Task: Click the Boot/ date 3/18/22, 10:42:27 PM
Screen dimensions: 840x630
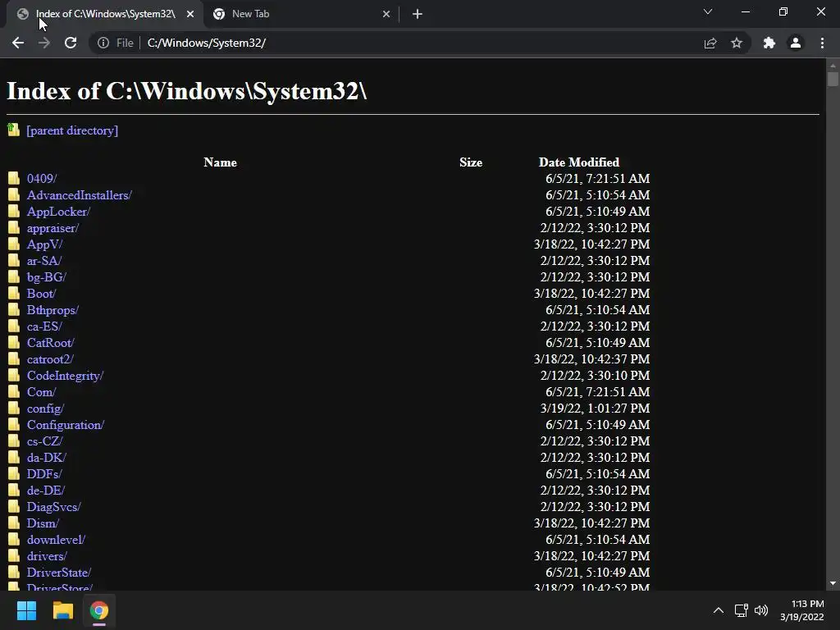Action: click(x=591, y=294)
